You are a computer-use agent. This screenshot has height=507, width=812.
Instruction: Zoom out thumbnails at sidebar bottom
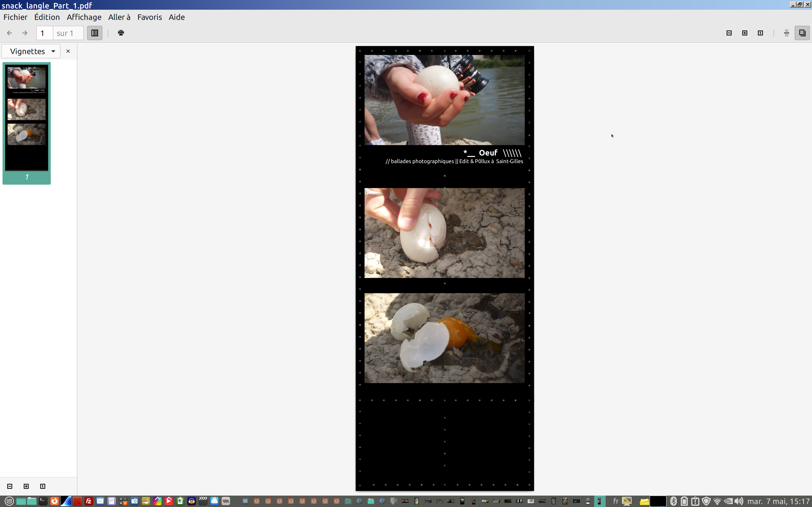(x=10, y=486)
